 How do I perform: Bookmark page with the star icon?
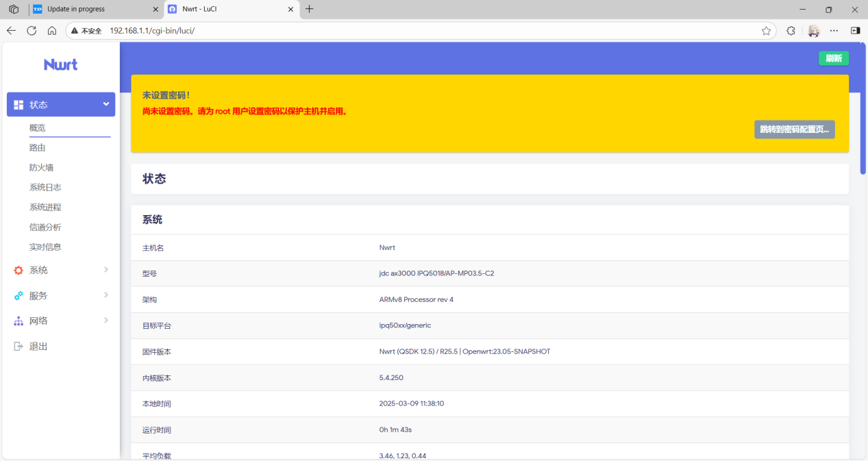[x=766, y=31]
